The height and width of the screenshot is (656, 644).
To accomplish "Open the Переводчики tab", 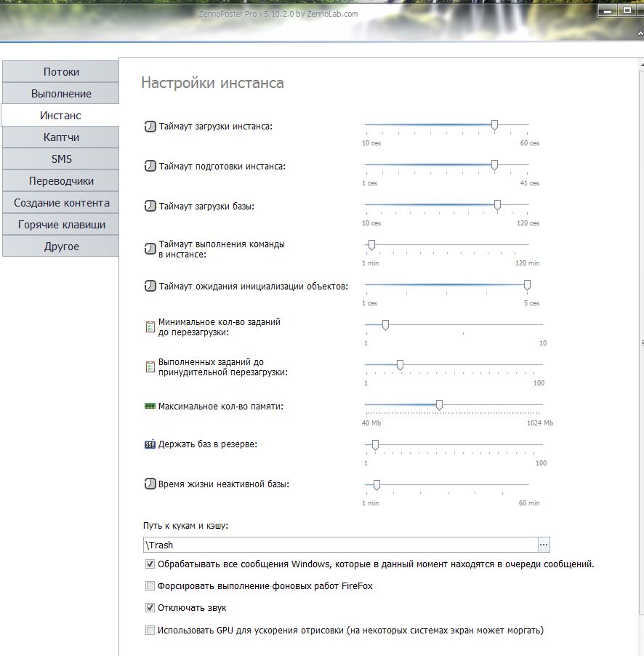I will (x=61, y=181).
